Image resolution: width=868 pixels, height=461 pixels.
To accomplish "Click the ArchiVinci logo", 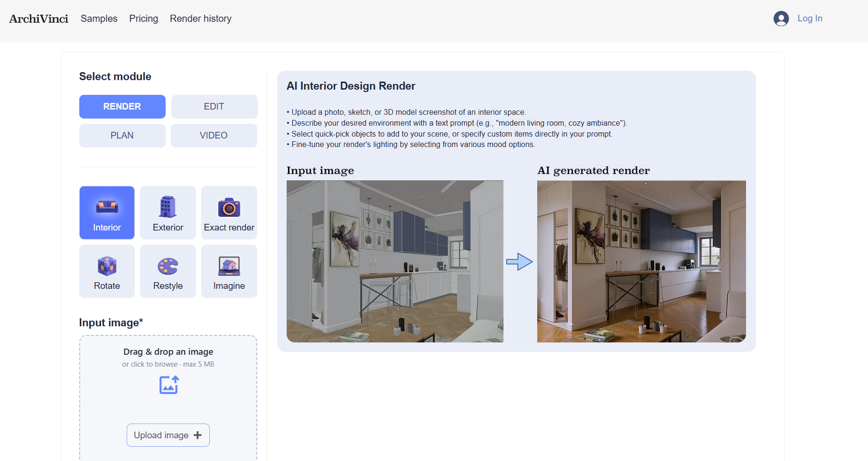I will click(39, 18).
